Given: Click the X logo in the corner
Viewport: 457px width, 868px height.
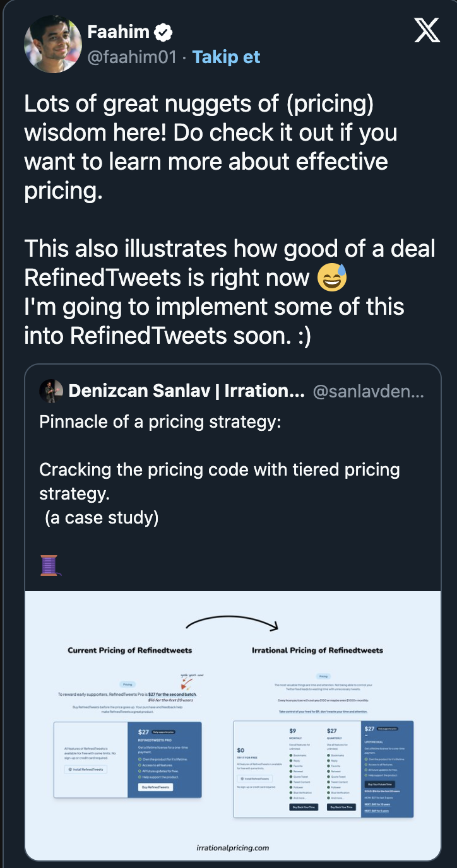Looking at the screenshot, I should [427, 30].
